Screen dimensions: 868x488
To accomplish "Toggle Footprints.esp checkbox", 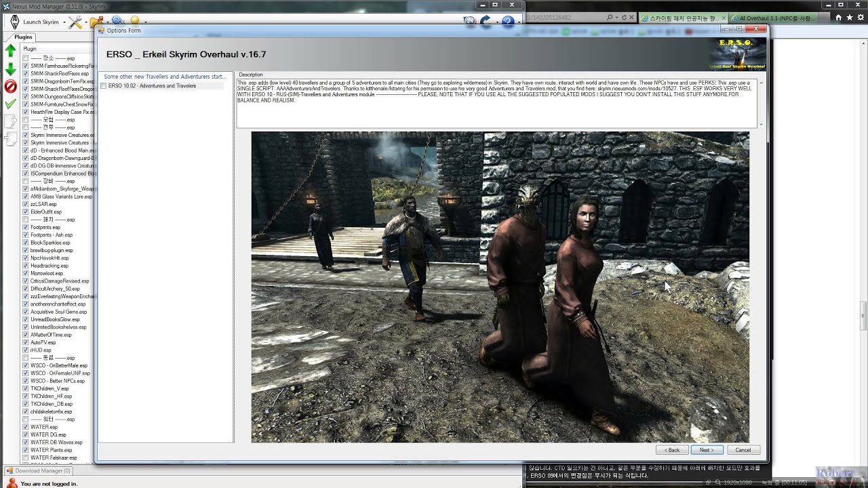I will point(26,227).
